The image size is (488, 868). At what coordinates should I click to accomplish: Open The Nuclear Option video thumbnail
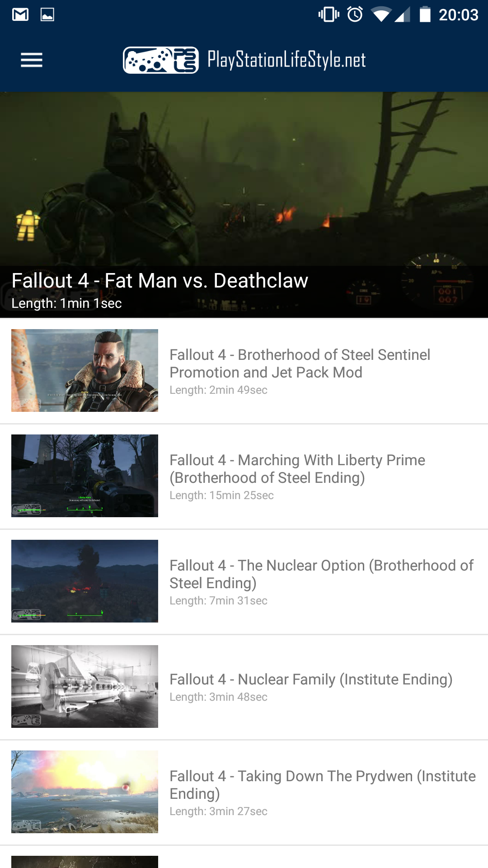pos(84,581)
